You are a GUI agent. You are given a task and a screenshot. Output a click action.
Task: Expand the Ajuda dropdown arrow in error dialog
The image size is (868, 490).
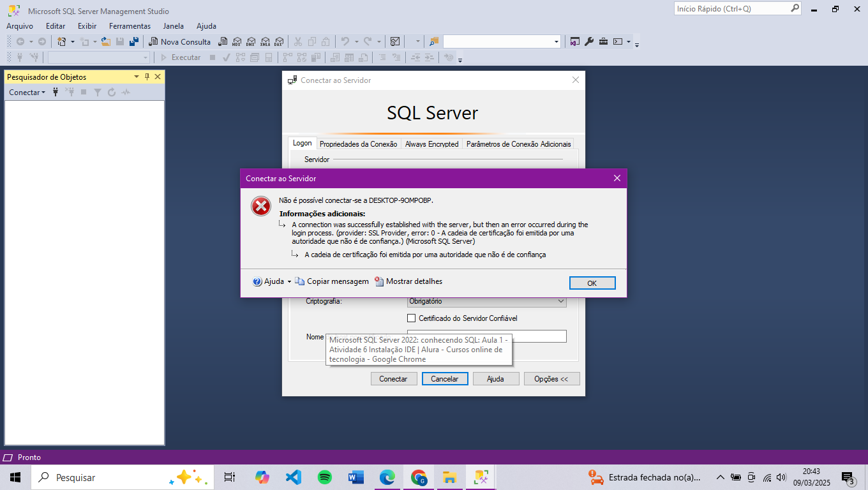coord(289,281)
